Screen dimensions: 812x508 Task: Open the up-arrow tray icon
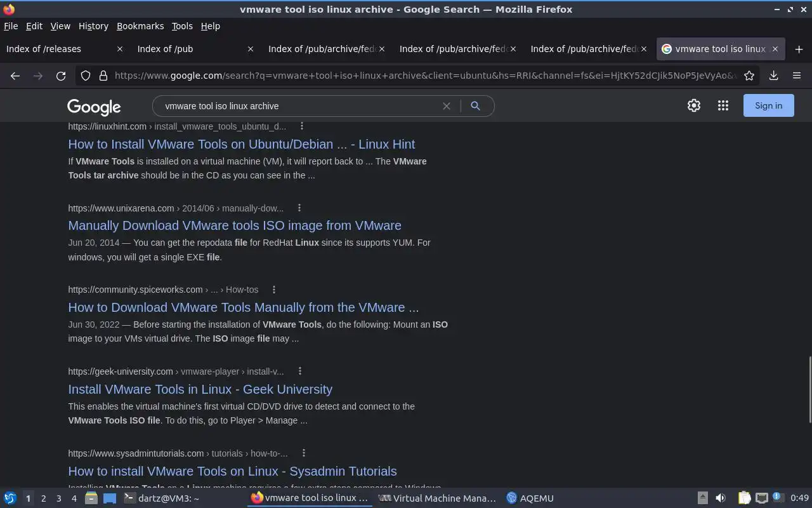(702, 498)
